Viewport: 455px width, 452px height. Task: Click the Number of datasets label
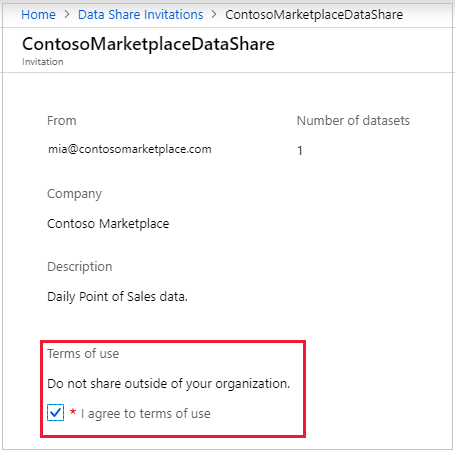pos(353,121)
